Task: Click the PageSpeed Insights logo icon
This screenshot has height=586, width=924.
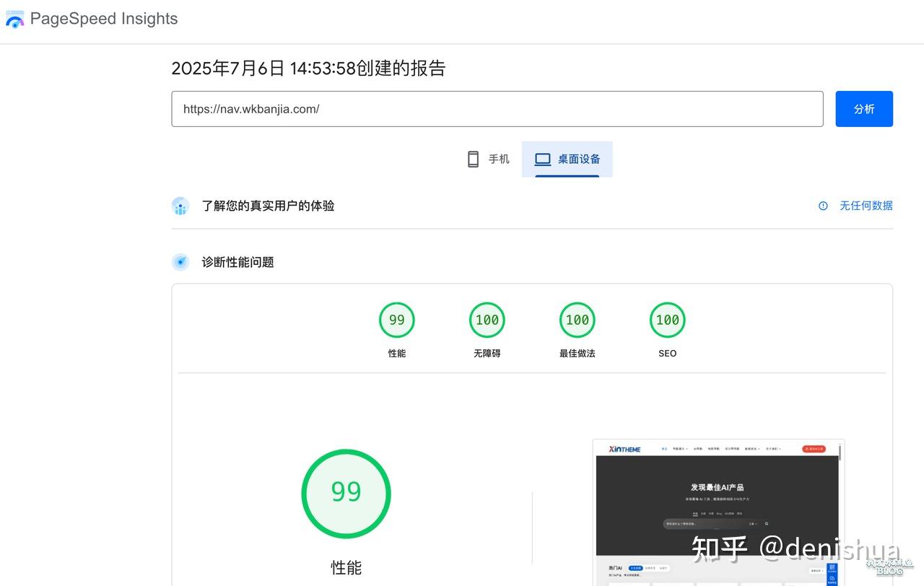Action: pos(14,19)
